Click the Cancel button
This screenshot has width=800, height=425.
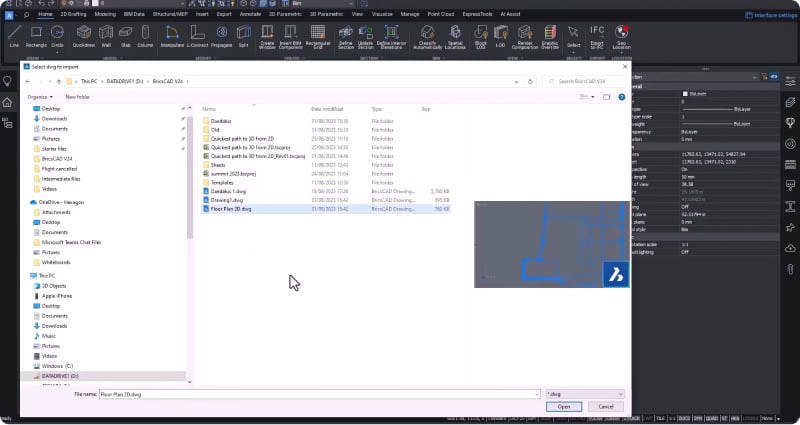[606, 407]
